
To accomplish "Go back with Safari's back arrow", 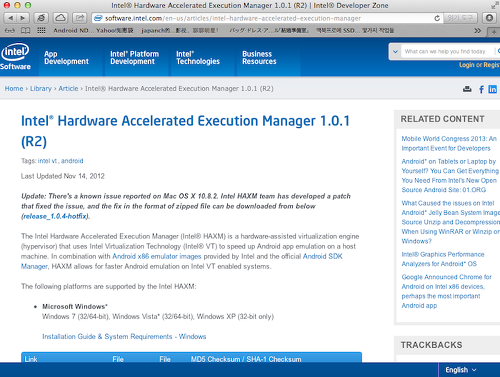I will (x=10, y=18).
